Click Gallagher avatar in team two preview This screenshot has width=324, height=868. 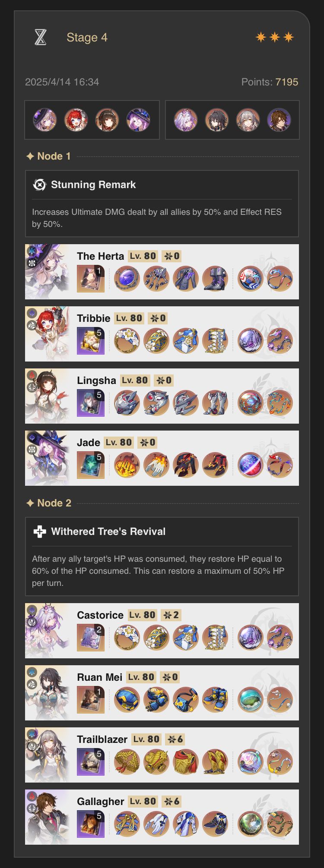coord(279,120)
